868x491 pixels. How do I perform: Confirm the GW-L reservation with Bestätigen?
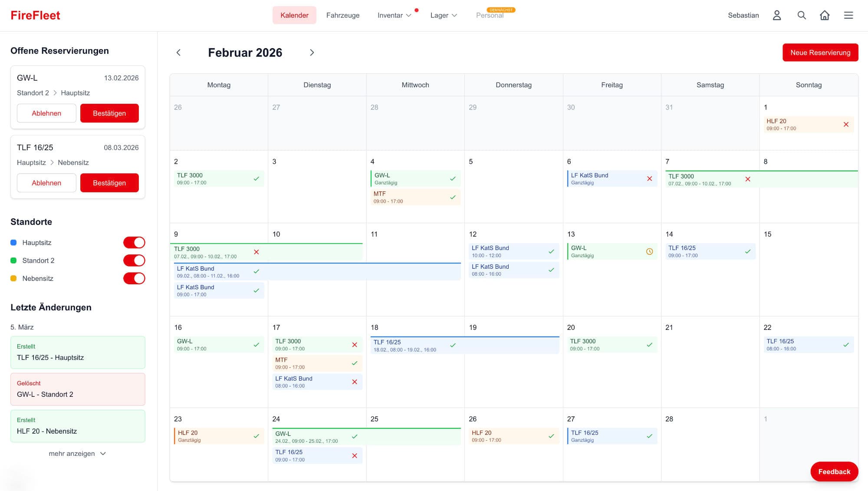[109, 113]
